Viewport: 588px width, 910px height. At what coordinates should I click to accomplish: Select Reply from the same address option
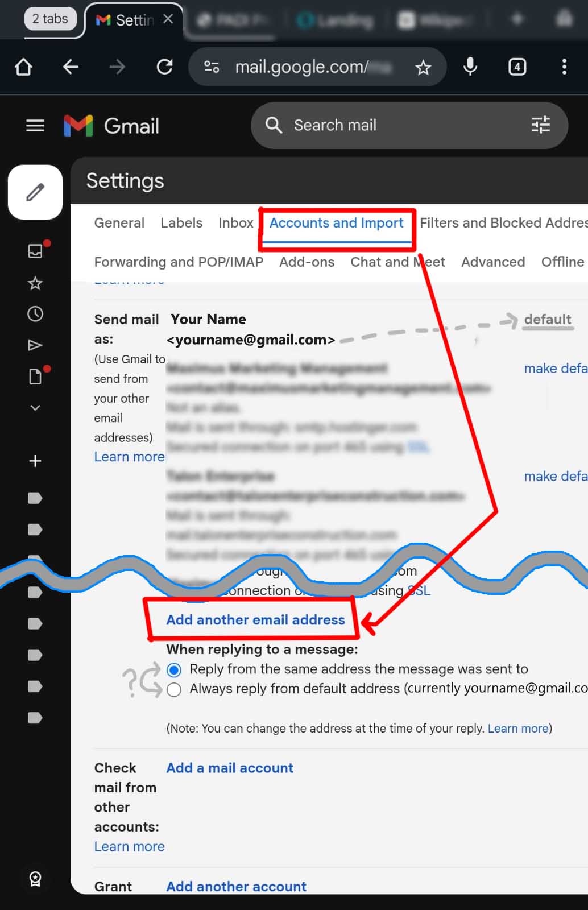pos(175,670)
